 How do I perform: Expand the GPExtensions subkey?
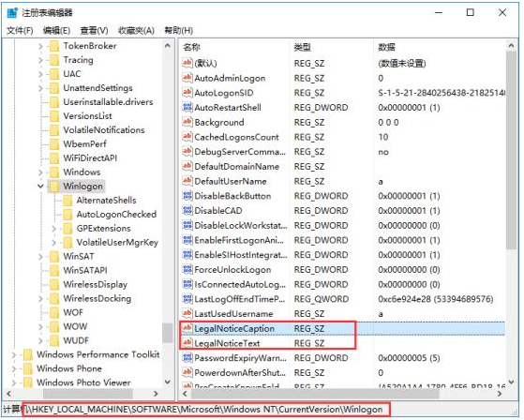53,229
